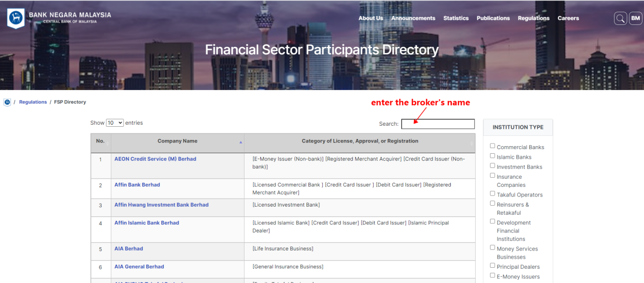644x283 pixels.
Task: Check the Islamic Banks checkbox
Action: coord(492,156)
